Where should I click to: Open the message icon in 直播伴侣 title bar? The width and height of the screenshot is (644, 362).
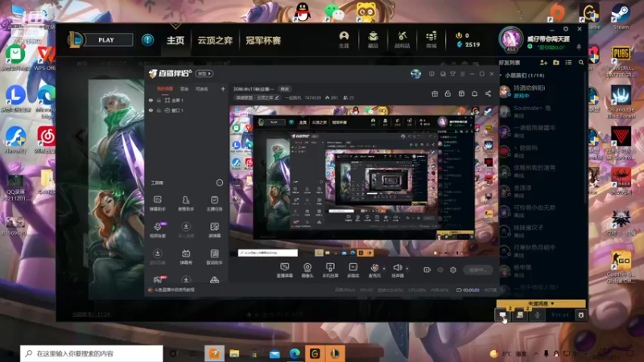click(x=431, y=74)
